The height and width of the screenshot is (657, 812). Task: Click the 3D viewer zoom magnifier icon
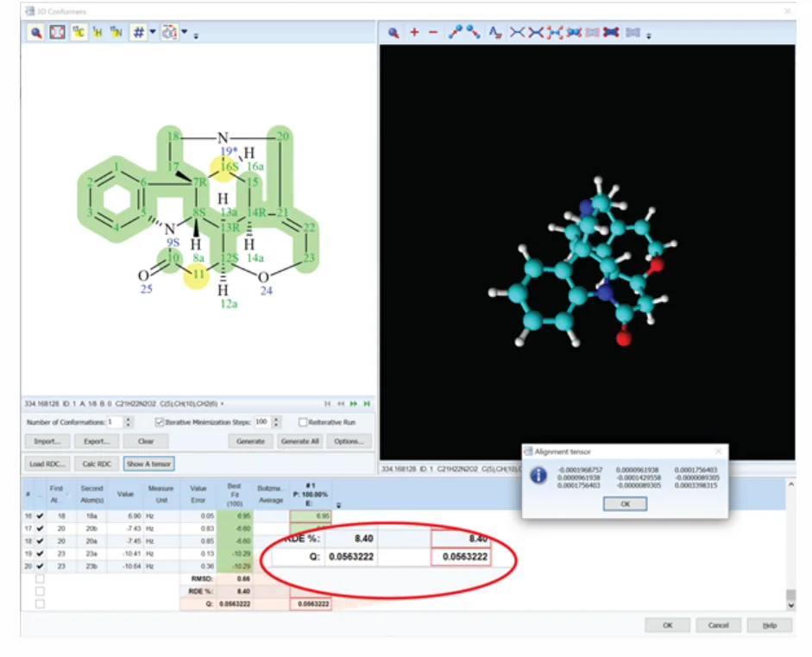click(x=393, y=33)
